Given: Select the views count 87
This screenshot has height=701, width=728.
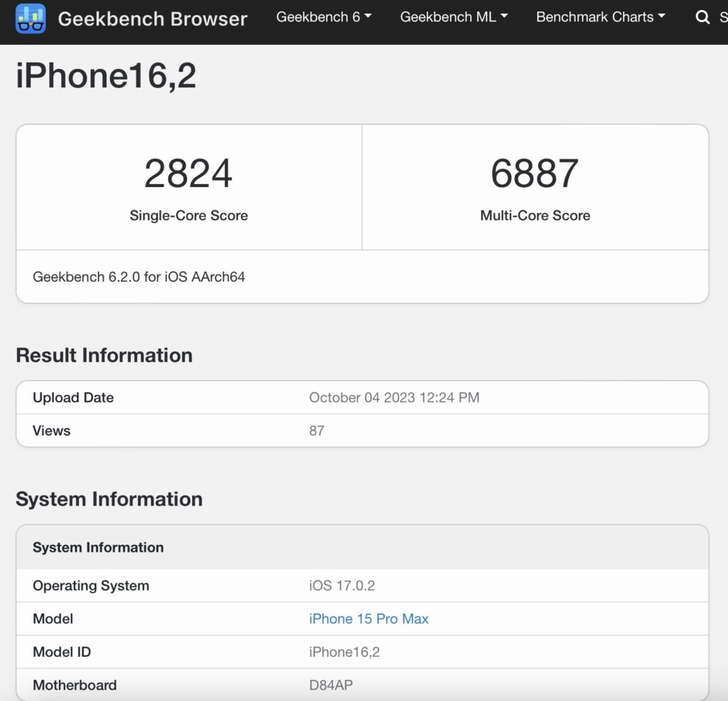Looking at the screenshot, I should [316, 430].
